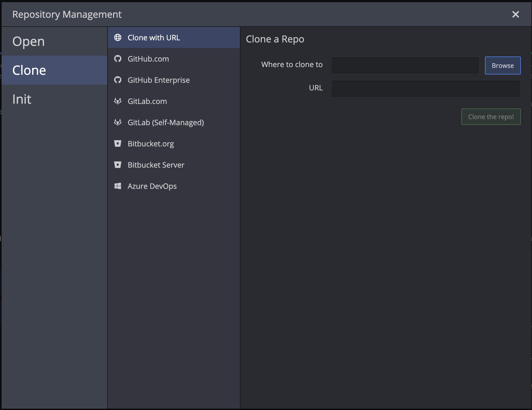Viewport: 532px width, 410px height.
Task: Pick GitLab (Self-Managed) from the list
Action: tap(166, 123)
